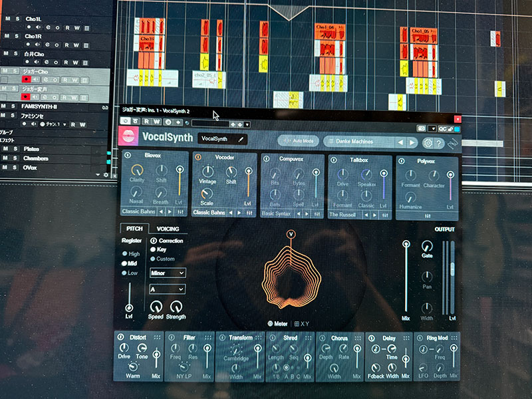The height and width of the screenshot is (399, 532).
Task: Click the Vocoder Lvl slider handle
Action: tap(248, 171)
